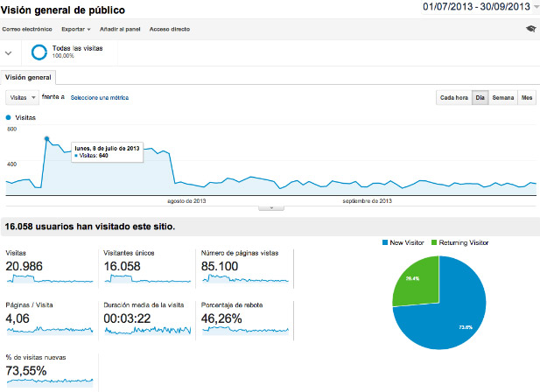
Task: Click the Visitantes únicos 16.058 metric
Action: click(123, 266)
